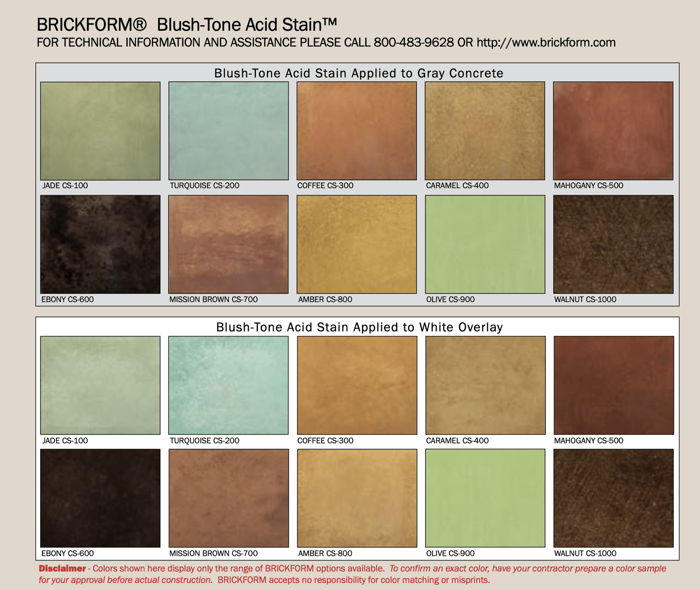The image size is (700, 590).
Task: Select the Olive CS-900 swatch on Gray Concrete
Action: (x=485, y=245)
